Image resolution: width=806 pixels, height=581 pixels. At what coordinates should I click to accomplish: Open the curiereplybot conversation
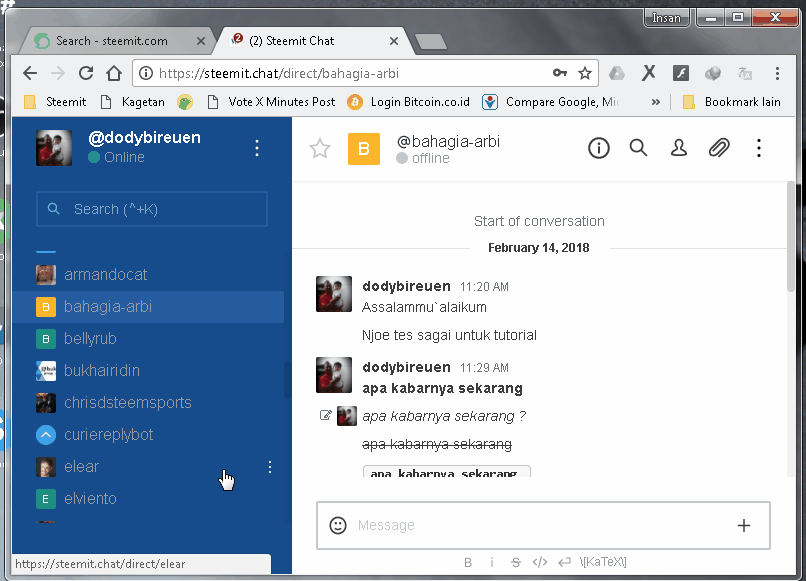point(148,435)
